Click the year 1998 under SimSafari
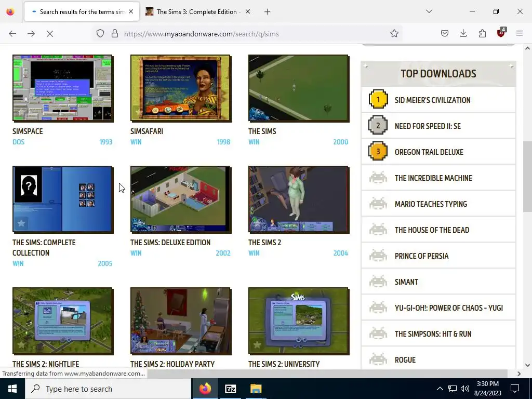This screenshot has height=399, width=532. (x=223, y=142)
